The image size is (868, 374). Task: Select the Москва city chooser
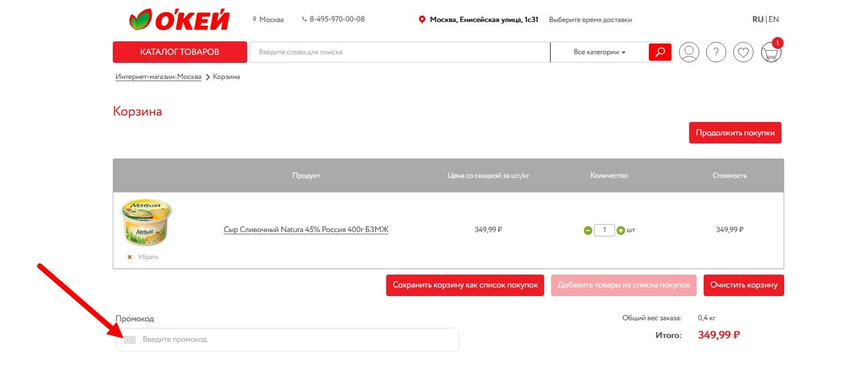tap(271, 20)
